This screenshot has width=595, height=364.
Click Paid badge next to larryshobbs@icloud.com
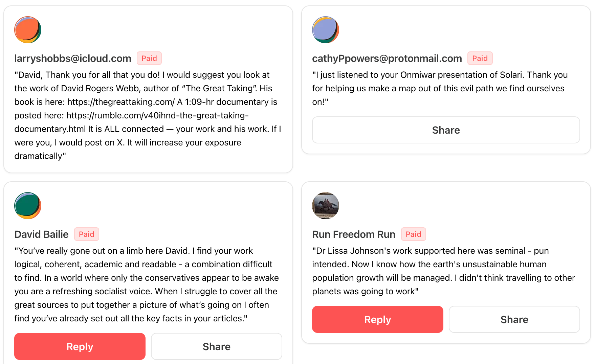149,58
